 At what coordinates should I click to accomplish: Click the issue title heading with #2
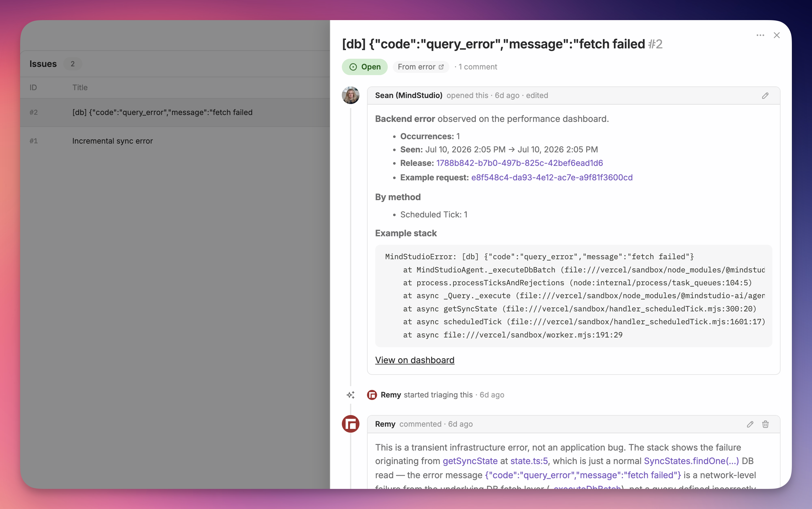[502, 44]
